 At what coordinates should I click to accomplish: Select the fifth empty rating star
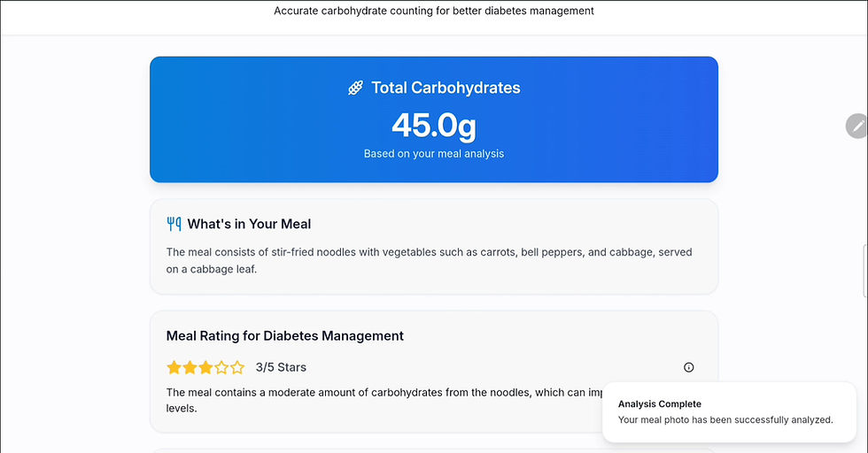pos(237,367)
